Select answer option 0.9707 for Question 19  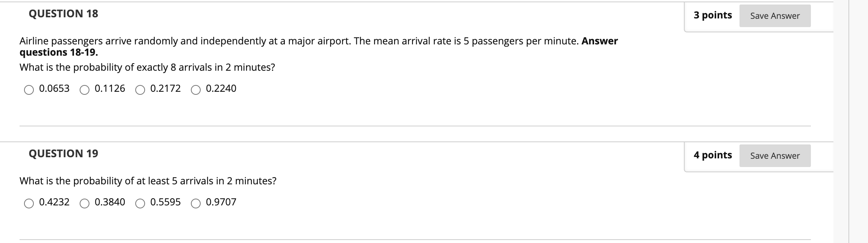[x=196, y=204]
